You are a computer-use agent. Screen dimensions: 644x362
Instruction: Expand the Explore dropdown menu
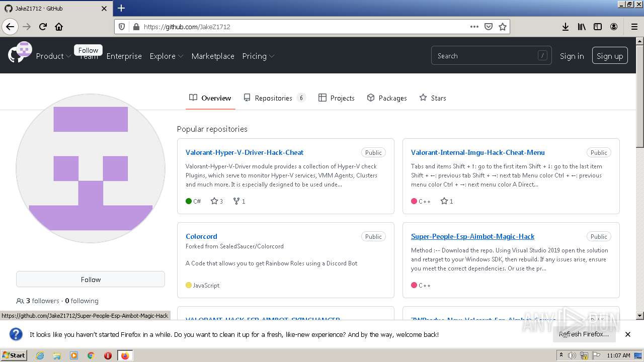click(x=167, y=56)
